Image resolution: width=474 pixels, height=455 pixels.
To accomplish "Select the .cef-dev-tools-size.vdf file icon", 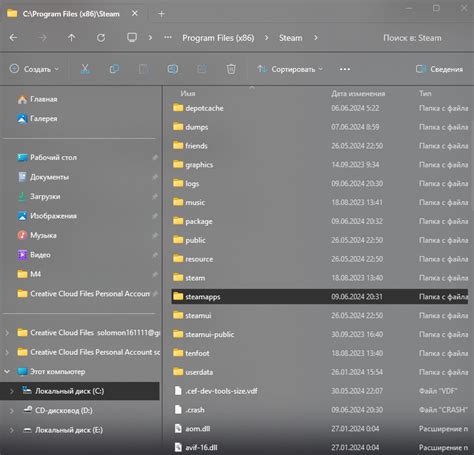I will click(x=178, y=391).
